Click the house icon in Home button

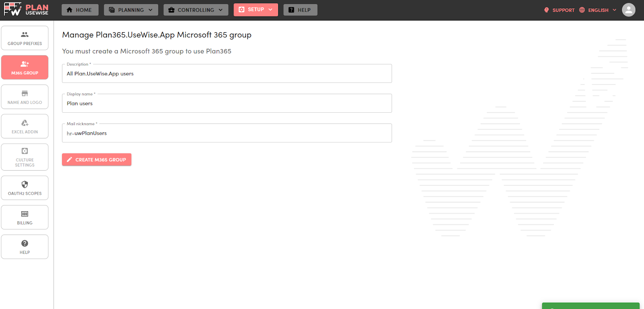coord(69,10)
